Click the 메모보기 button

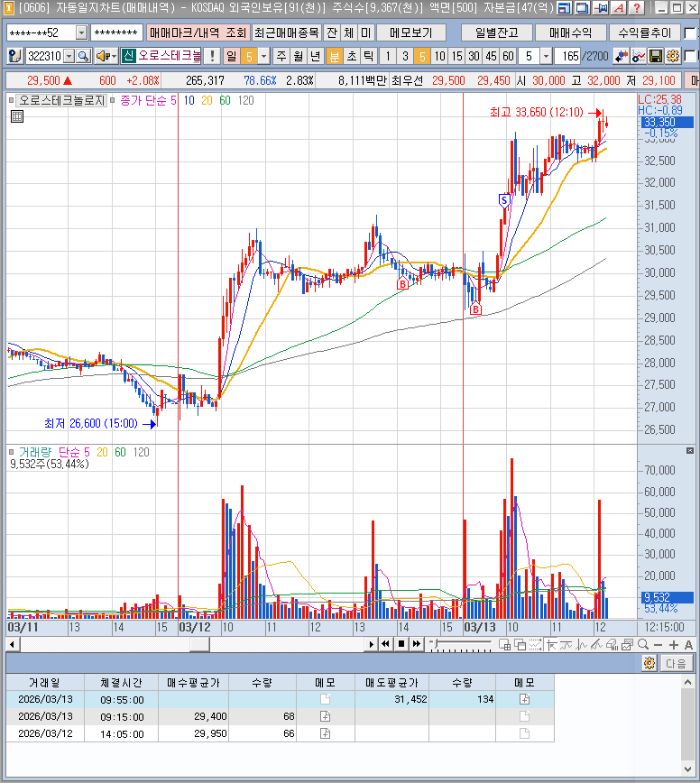pyautogui.click(x=411, y=33)
